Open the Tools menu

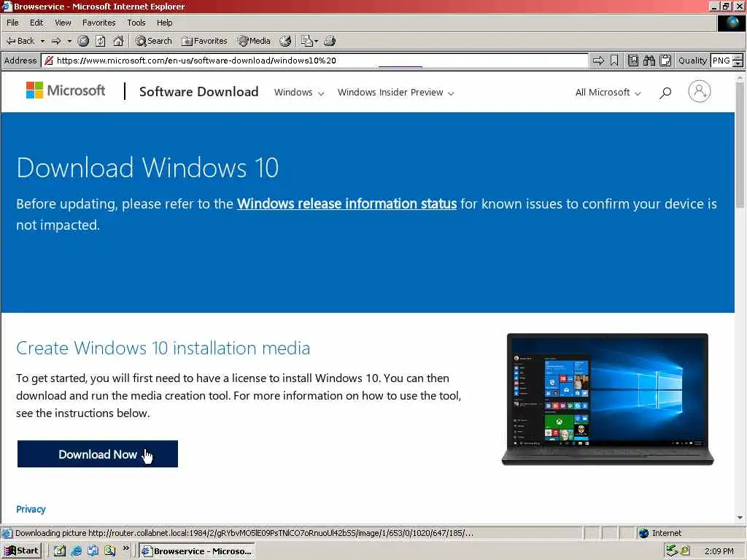coord(136,23)
